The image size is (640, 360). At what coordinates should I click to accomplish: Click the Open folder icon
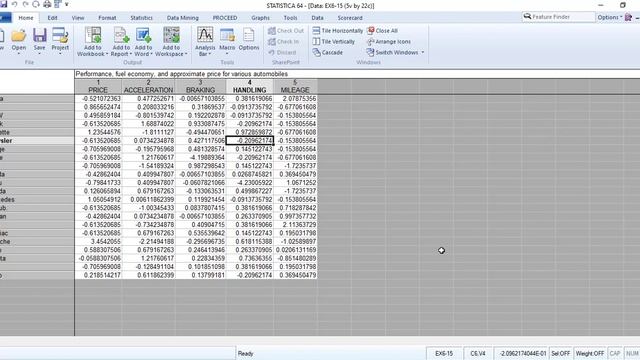(x=18, y=36)
